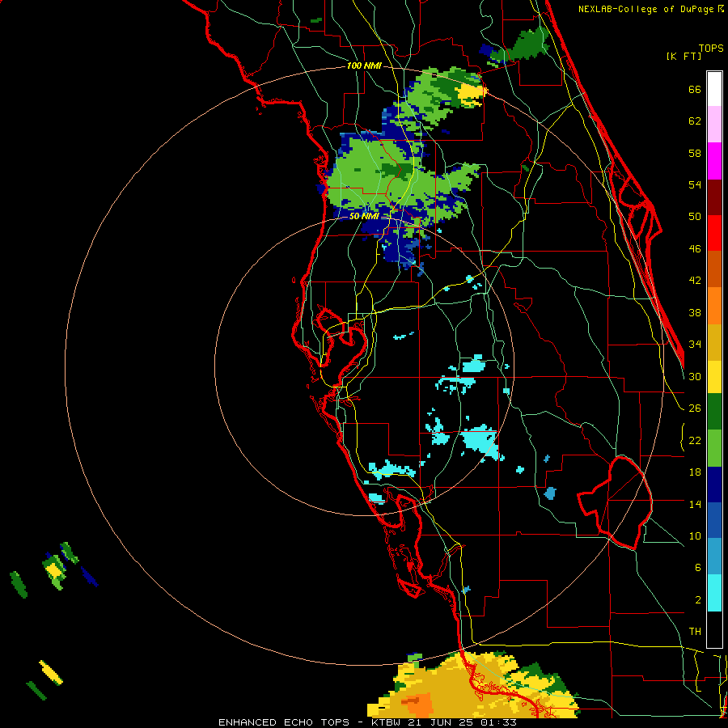This screenshot has width=728, height=728.
Task: Click the dark maroon legend swatch
Action: 714,197
